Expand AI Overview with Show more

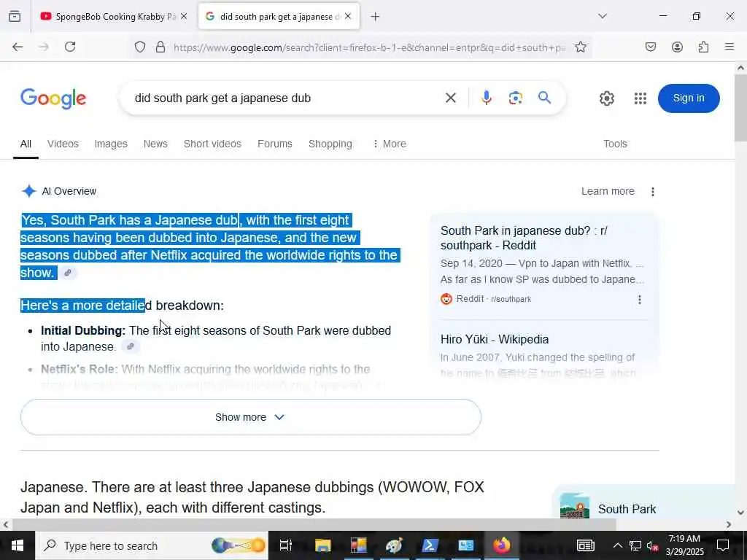tap(251, 417)
